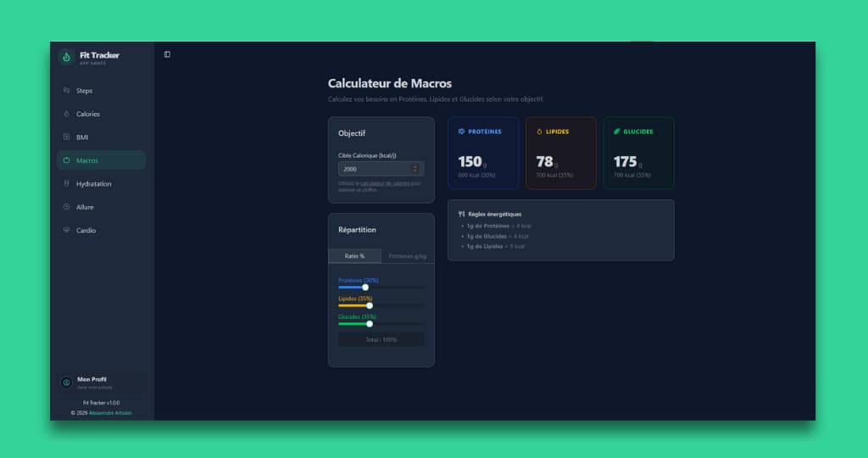This screenshot has height=458, width=868.
Task: Click the Allure icon in sidebar
Action: 66,207
